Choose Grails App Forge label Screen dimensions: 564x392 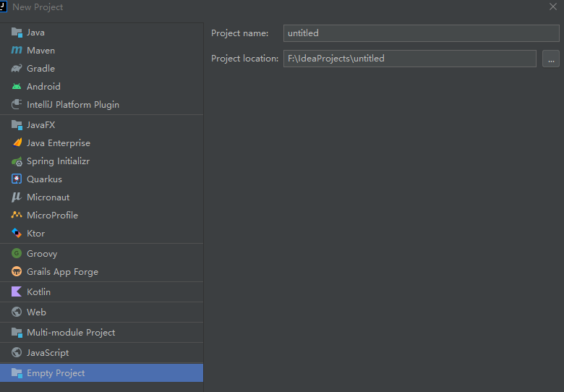pos(63,272)
